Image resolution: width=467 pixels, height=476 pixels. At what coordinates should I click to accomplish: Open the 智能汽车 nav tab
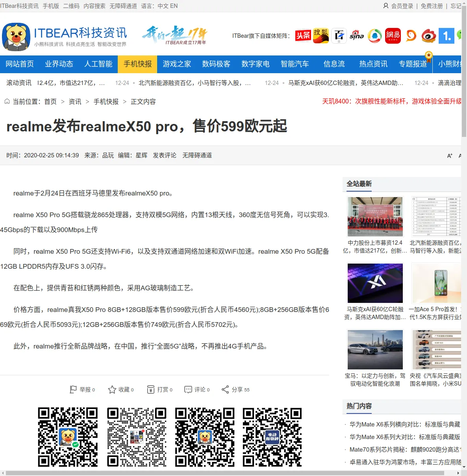295,64
